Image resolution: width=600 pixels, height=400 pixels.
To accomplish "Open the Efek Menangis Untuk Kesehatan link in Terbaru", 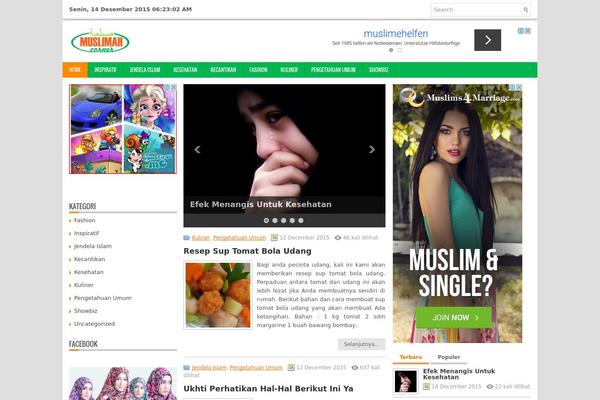I will coord(459,374).
